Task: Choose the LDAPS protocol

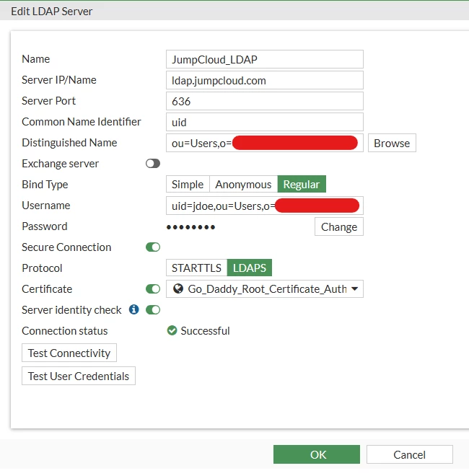Action: (x=250, y=268)
